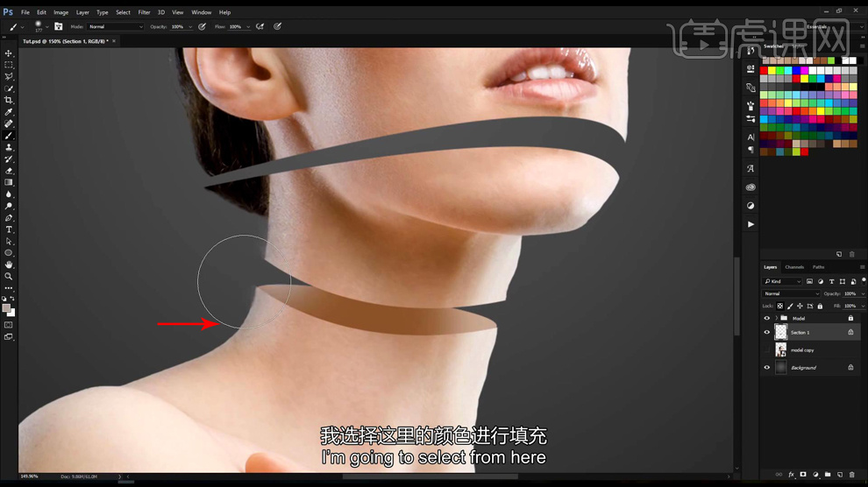Open the brush Mode dropdown
The width and height of the screenshot is (868, 487).
tap(116, 26)
